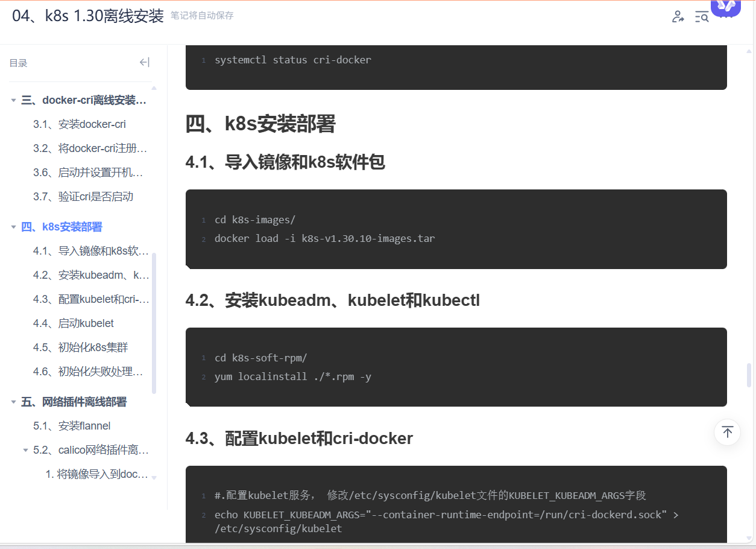Click code line cd k8s-soft-rpm/

[261, 358]
